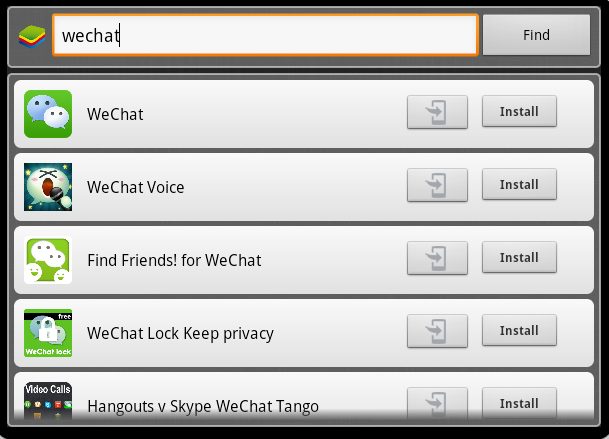609x439 pixels.
Task: Send Hangouts v Skype app to phone
Action: pos(437,403)
